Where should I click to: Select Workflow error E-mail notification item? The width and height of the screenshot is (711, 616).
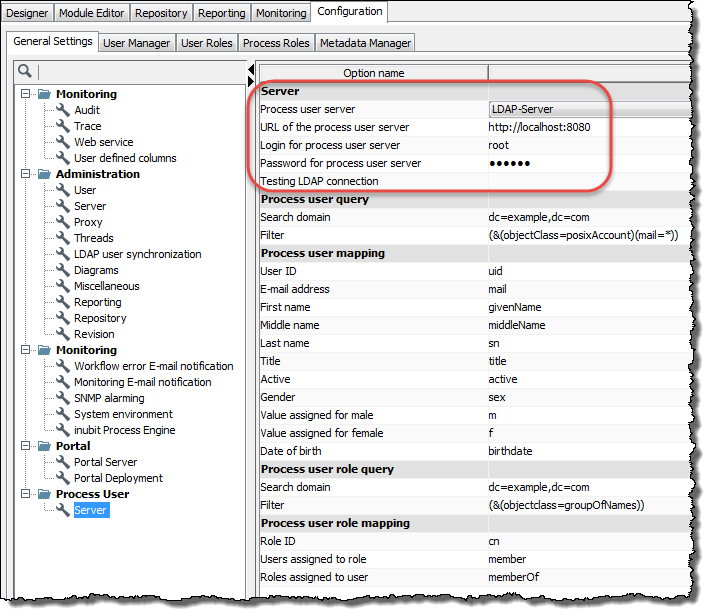(154, 366)
